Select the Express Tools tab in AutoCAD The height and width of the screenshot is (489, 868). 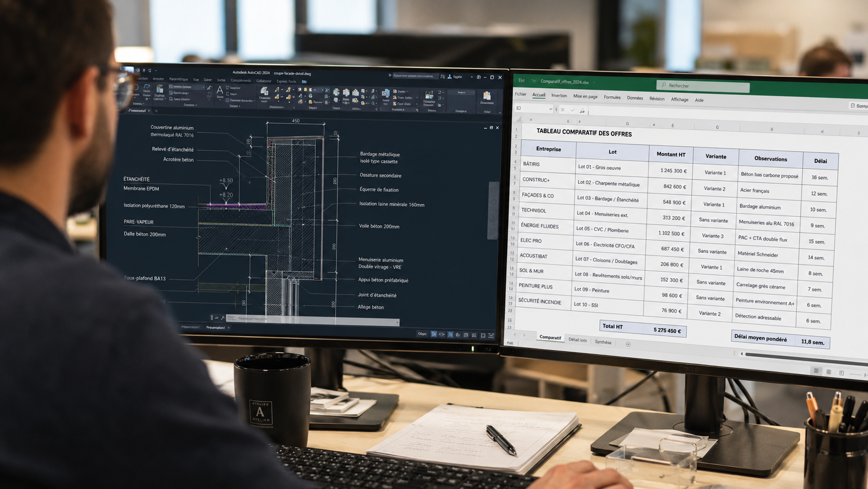(286, 82)
